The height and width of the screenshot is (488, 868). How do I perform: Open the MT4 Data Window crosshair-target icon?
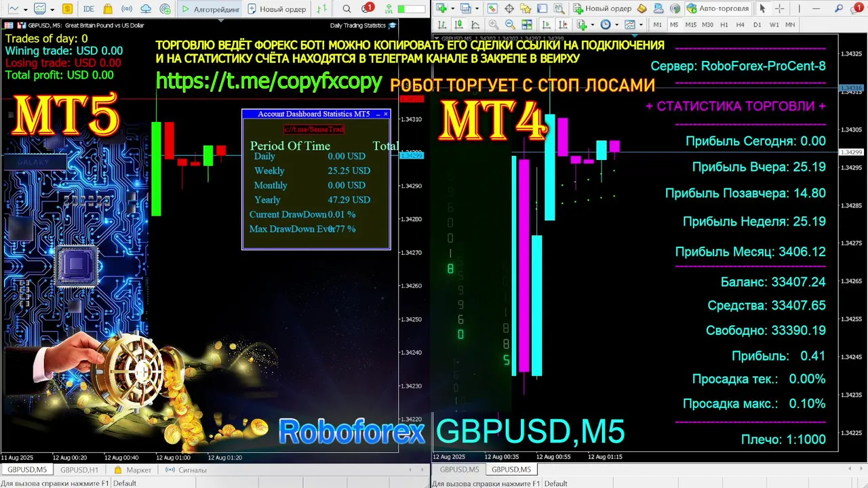(509, 9)
